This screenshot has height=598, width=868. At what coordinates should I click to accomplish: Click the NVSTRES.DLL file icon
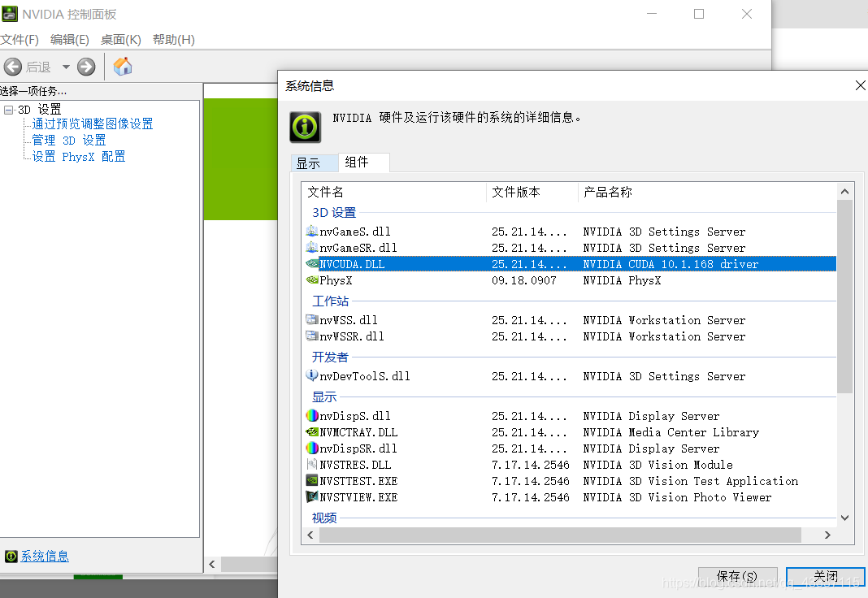click(312, 464)
